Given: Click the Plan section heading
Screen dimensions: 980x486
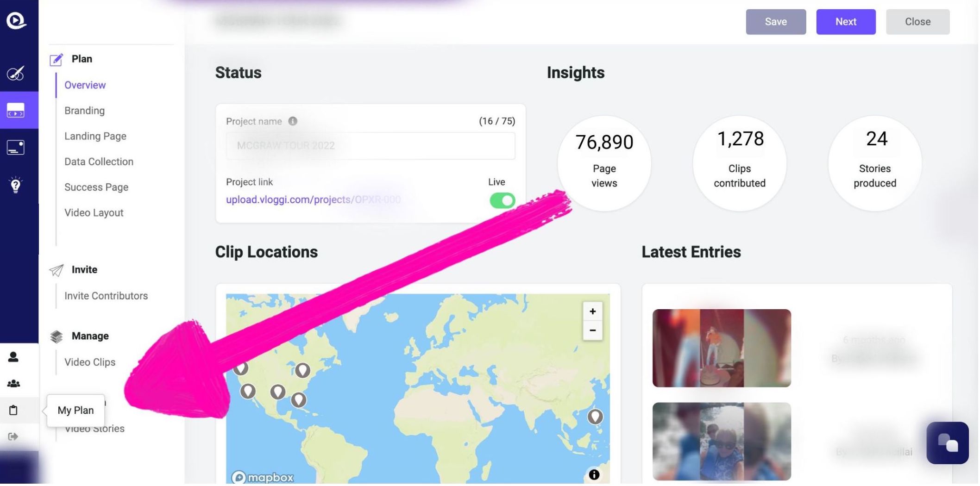Looking at the screenshot, I should [x=82, y=59].
